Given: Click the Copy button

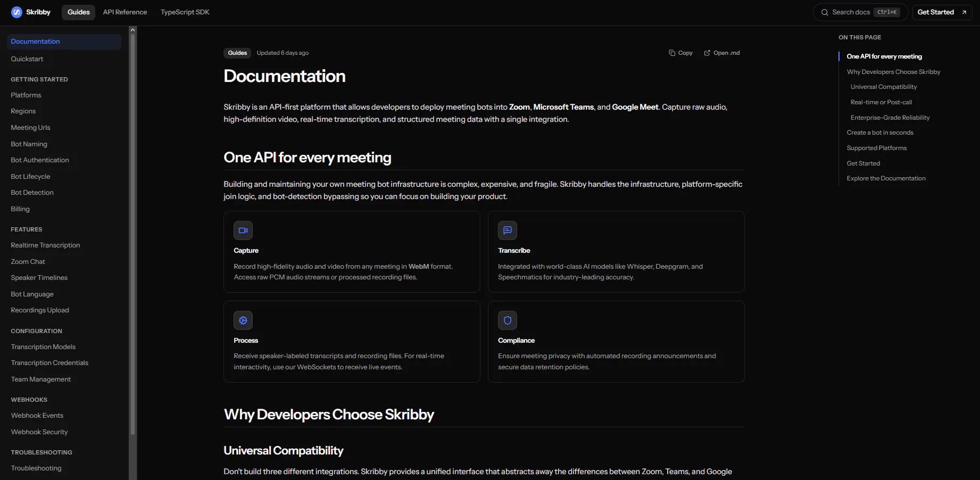Looking at the screenshot, I should pyautogui.click(x=681, y=53).
